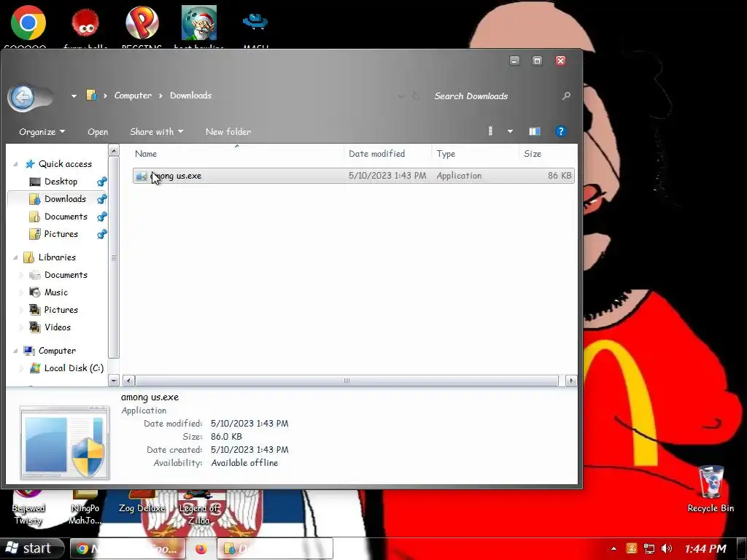The width and height of the screenshot is (747, 560).
Task: Click the horizontal scrollbar left arrow
Action: coord(128,381)
